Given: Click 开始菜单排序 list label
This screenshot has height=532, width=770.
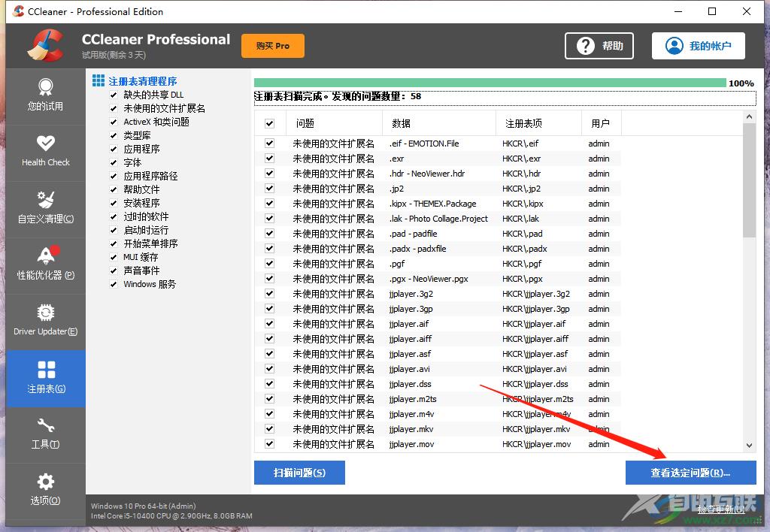Looking at the screenshot, I should (150, 243).
